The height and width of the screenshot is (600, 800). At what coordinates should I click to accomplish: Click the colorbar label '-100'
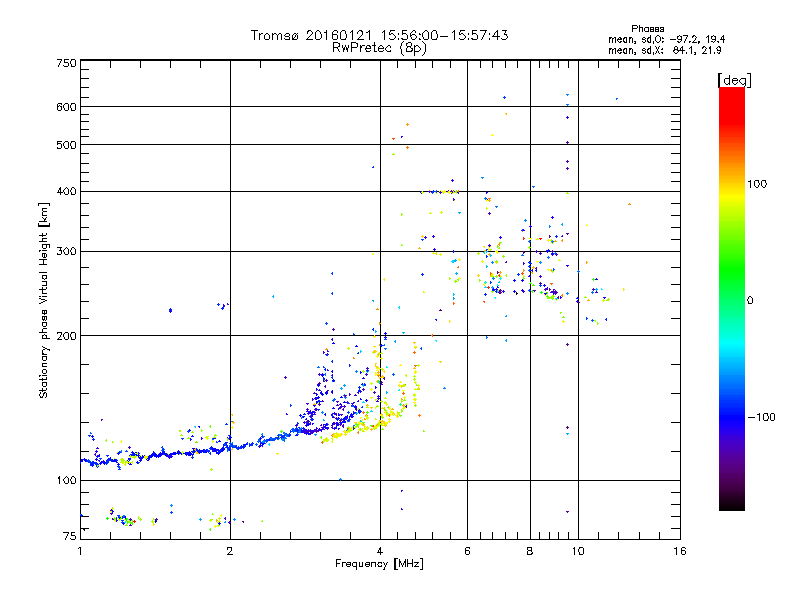[x=761, y=417]
